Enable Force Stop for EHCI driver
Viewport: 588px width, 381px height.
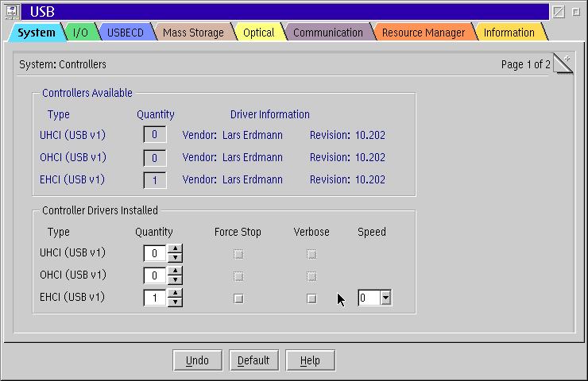pyautogui.click(x=238, y=298)
